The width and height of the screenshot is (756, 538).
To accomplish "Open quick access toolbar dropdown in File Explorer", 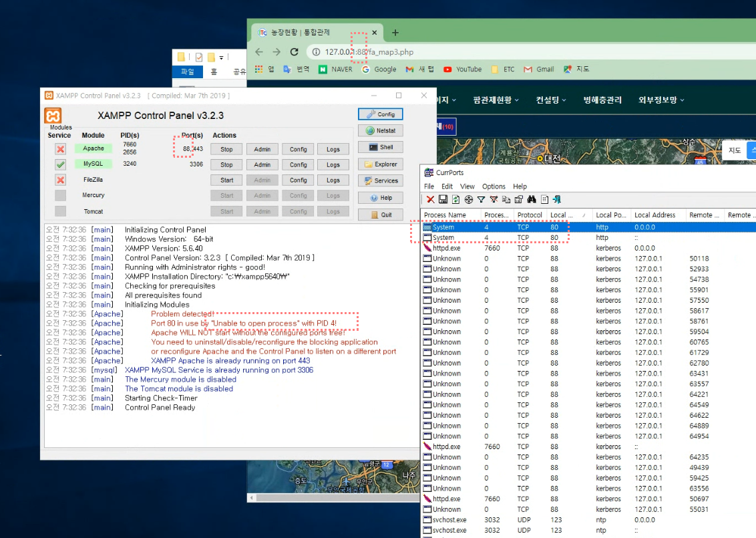I will (x=221, y=57).
